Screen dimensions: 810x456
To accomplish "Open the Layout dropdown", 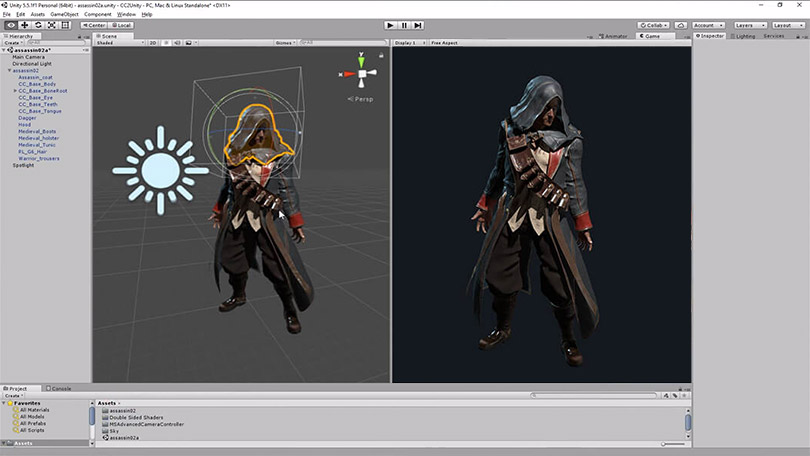I will click(x=788, y=25).
